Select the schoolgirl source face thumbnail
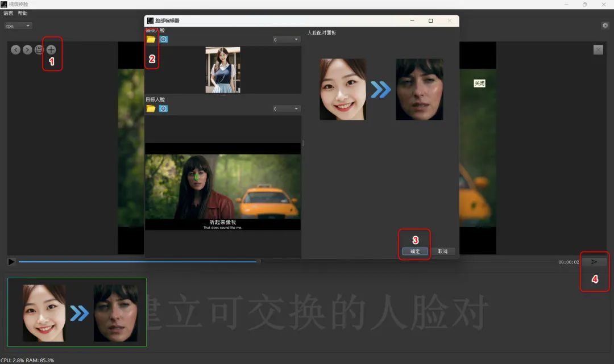 (223, 70)
